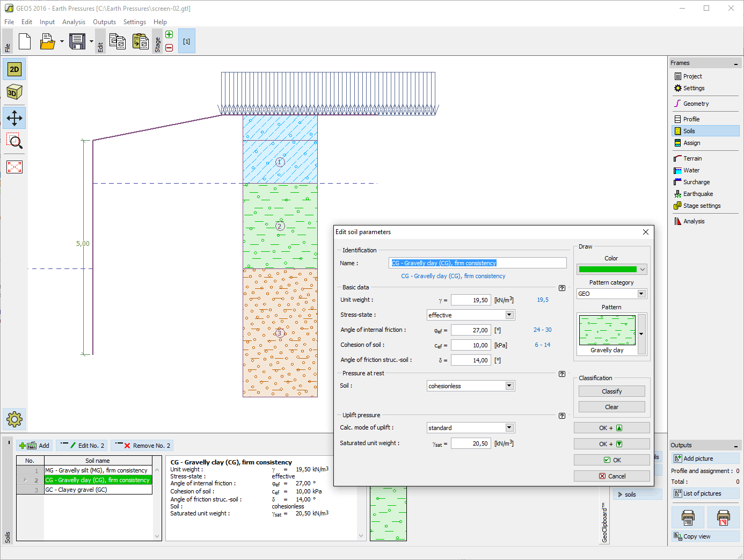Click the add stage plus icon

169,35
